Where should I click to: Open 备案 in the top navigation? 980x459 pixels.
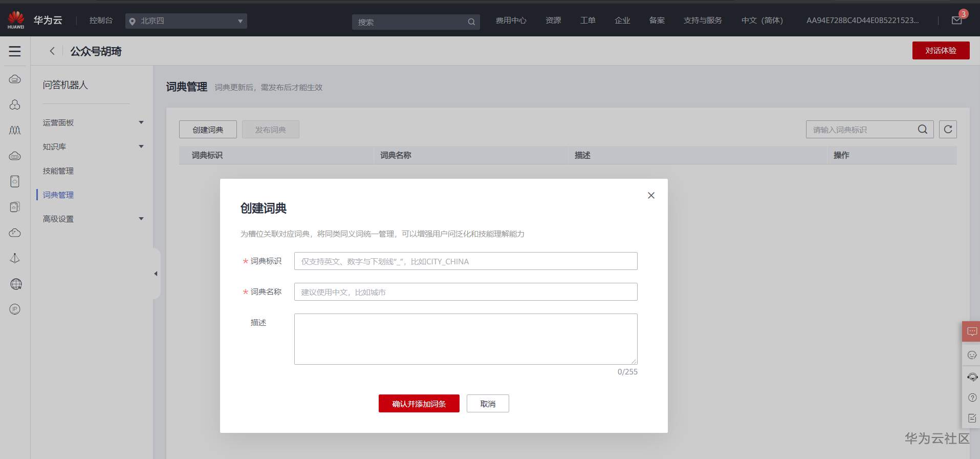click(x=657, y=20)
